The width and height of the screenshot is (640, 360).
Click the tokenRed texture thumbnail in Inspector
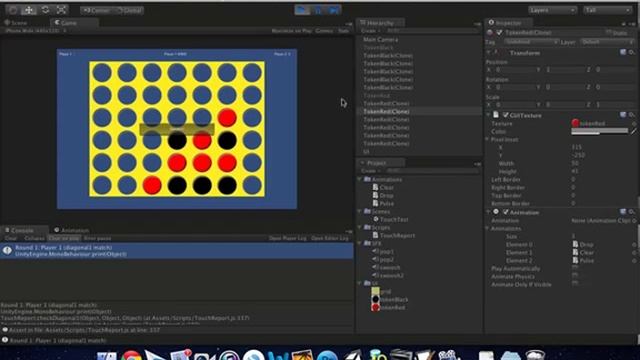(575, 123)
